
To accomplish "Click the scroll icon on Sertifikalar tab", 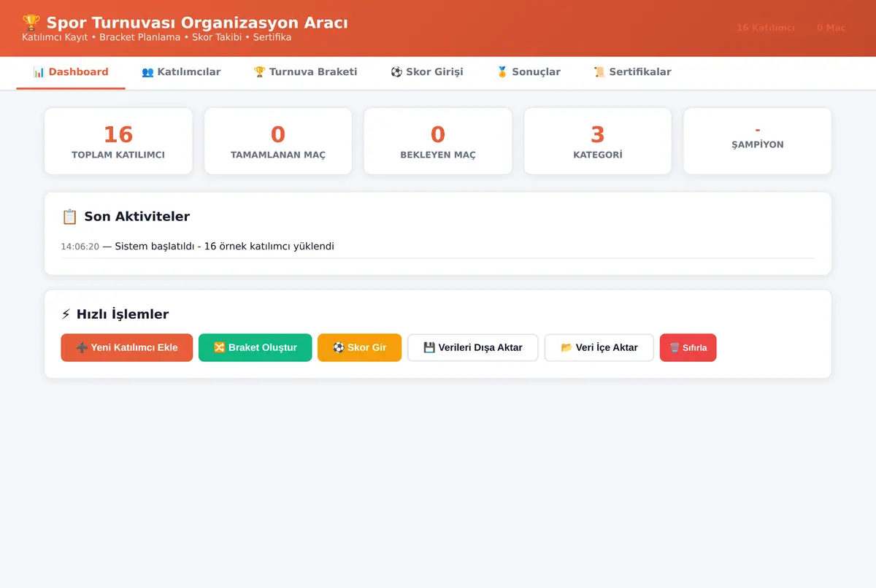I will 599,72.
